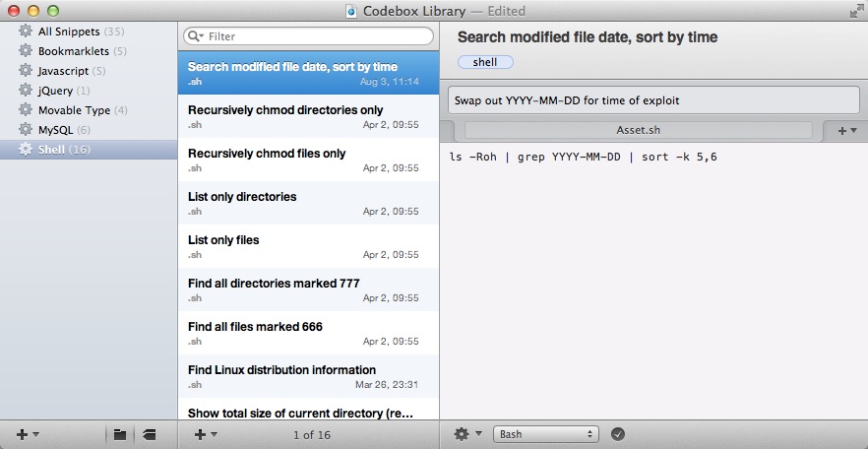868x449 pixels.
Task: Enter full screen with the arrows icon
Action: click(856, 11)
